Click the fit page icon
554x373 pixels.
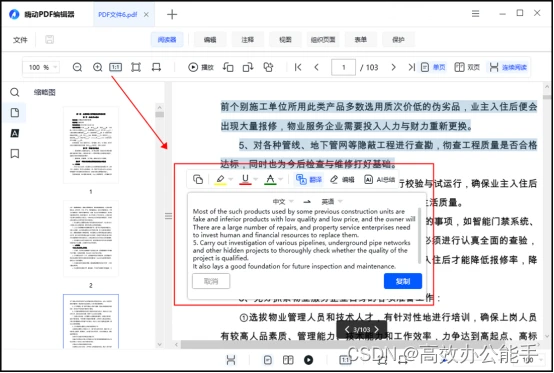[x=136, y=67]
